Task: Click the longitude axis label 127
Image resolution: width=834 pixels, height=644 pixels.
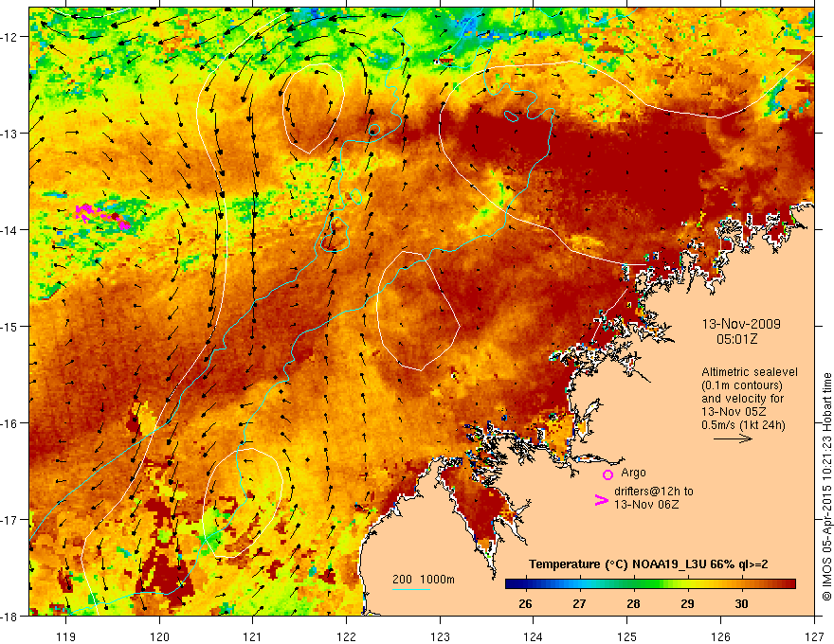Action: coord(814,636)
